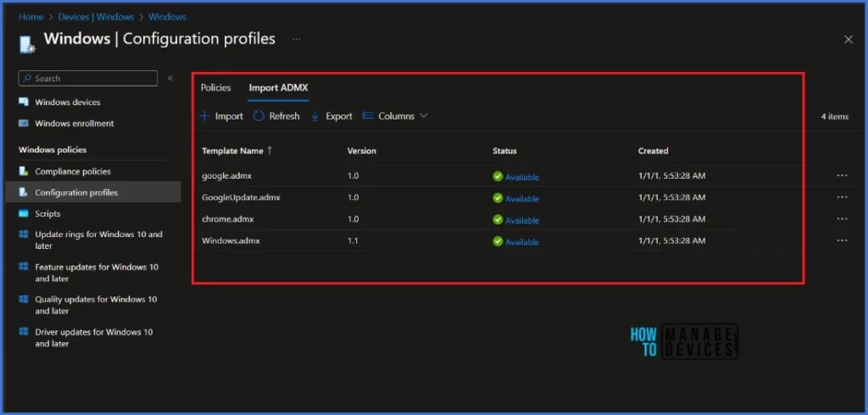Click the Compliance policies sidebar icon
This screenshot has height=415, width=868.
point(23,172)
